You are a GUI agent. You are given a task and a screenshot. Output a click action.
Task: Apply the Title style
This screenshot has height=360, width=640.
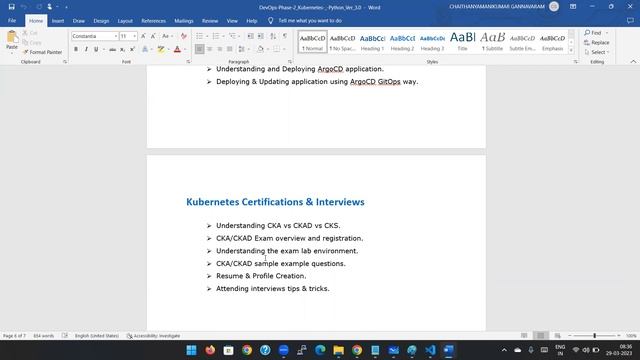(x=462, y=42)
